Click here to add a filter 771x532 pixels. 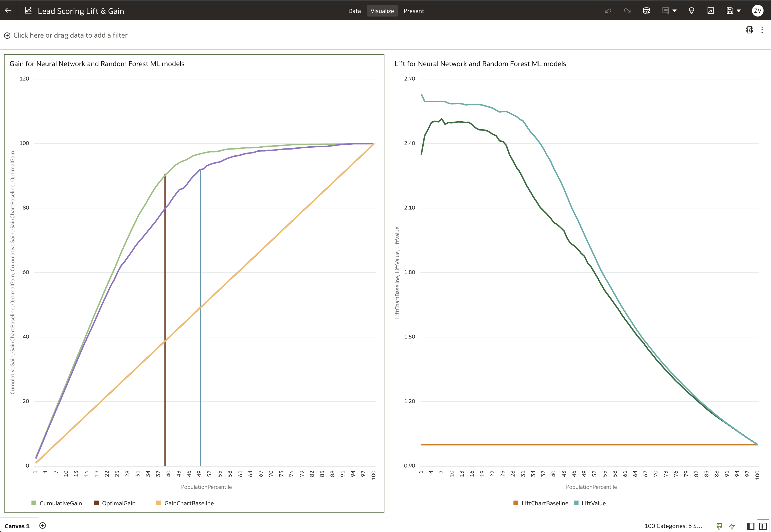tap(70, 35)
